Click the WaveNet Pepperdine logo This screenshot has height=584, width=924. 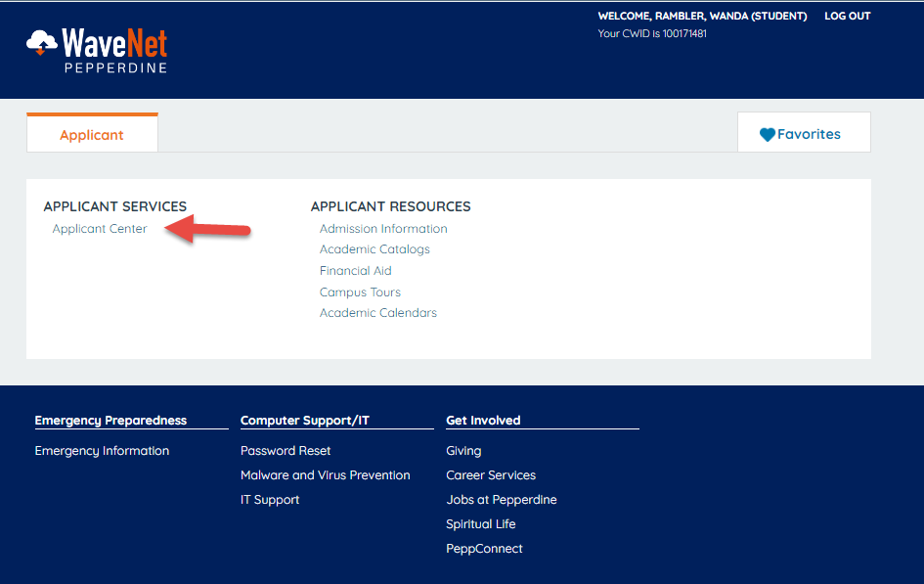97,50
